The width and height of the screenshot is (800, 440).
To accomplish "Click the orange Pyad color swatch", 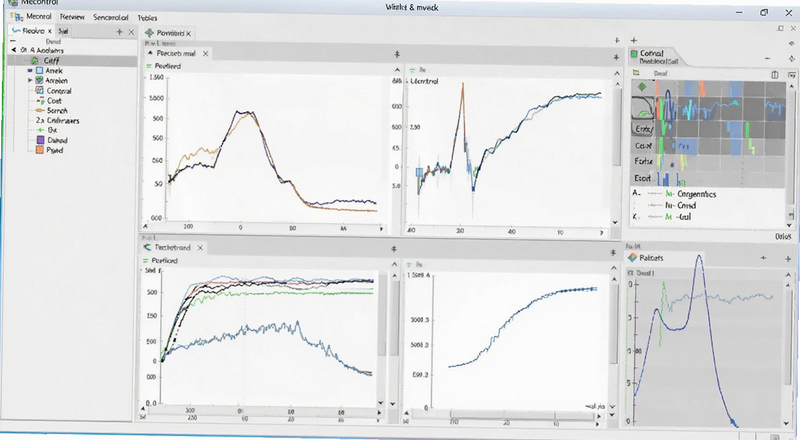I will [40, 150].
